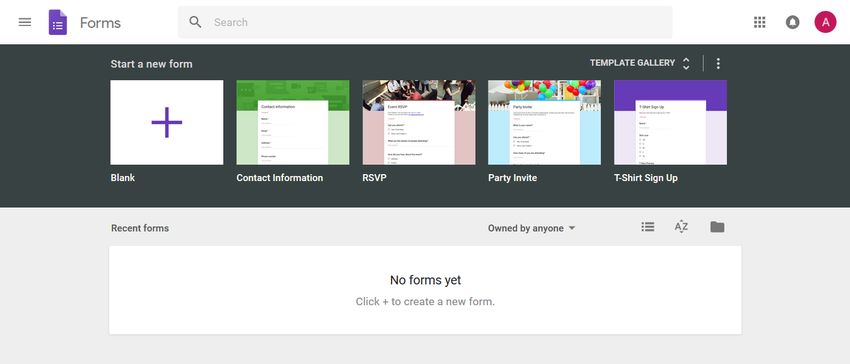Click the T-Shirt Sign Up label
Viewport: 850px width, 364px height.
click(646, 178)
